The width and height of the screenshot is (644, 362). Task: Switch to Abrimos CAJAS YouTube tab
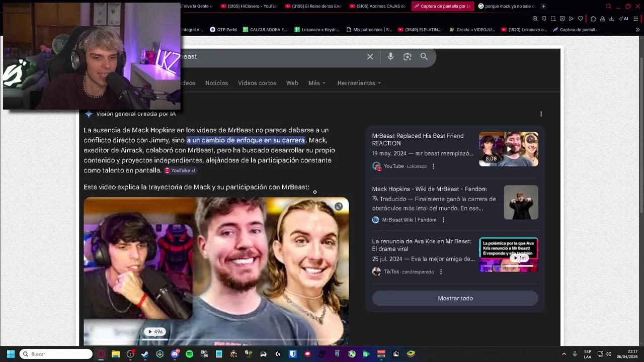coord(378,6)
